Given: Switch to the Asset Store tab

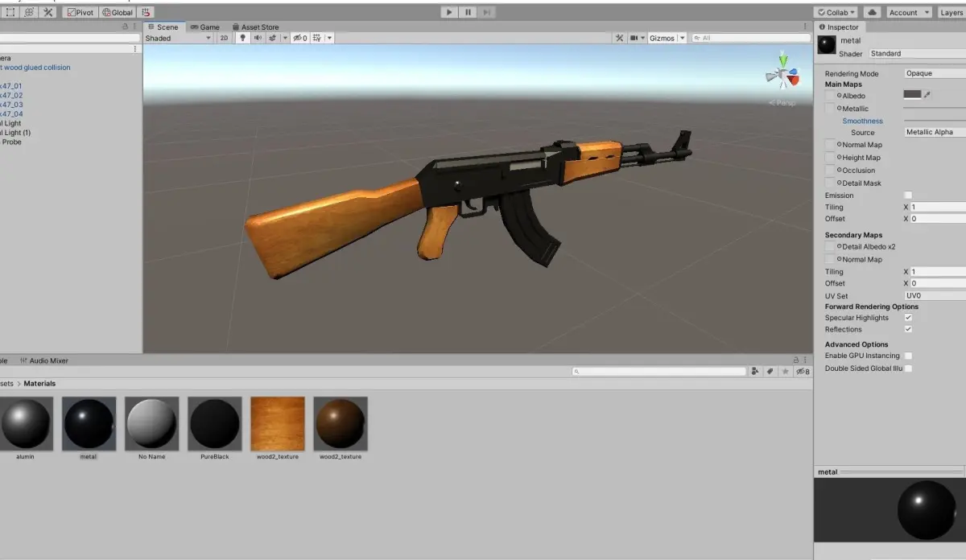Looking at the screenshot, I should (256, 27).
